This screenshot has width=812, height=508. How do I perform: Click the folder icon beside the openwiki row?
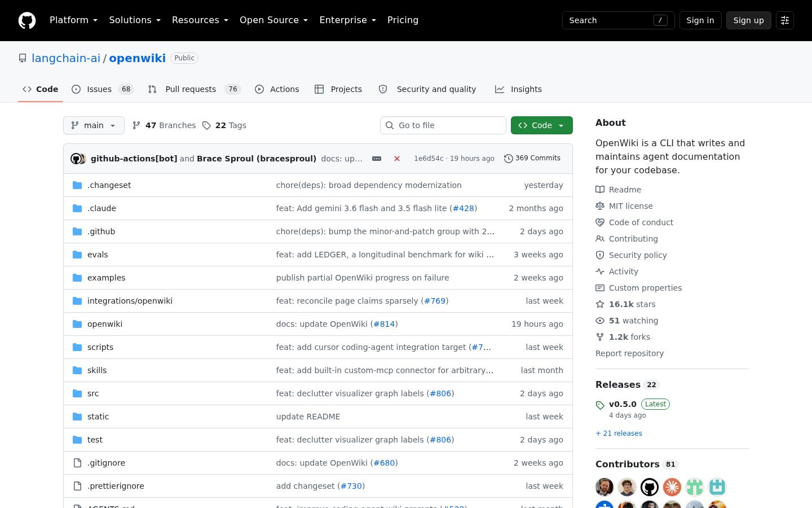pyautogui.click(x=77, y=324)
